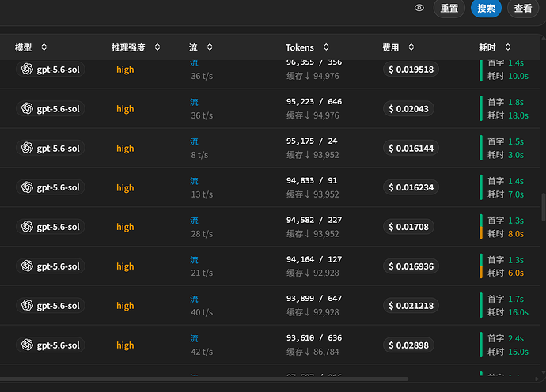Click OpenAI icon in $0.016144 row
The image size is (546, 392).
(x=27, y=148)
